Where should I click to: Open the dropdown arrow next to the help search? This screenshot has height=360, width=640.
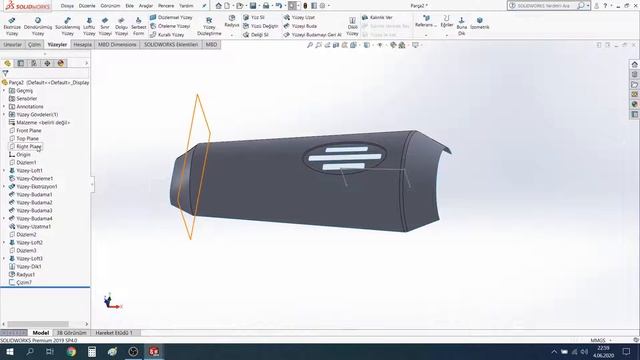click(x=588, y=6)
